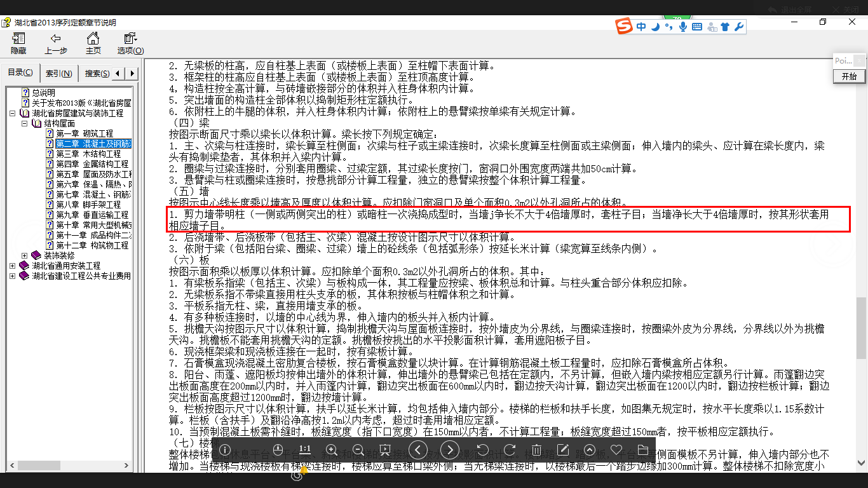Minimize the help window
868x488 pixels.
coord(793,22)
